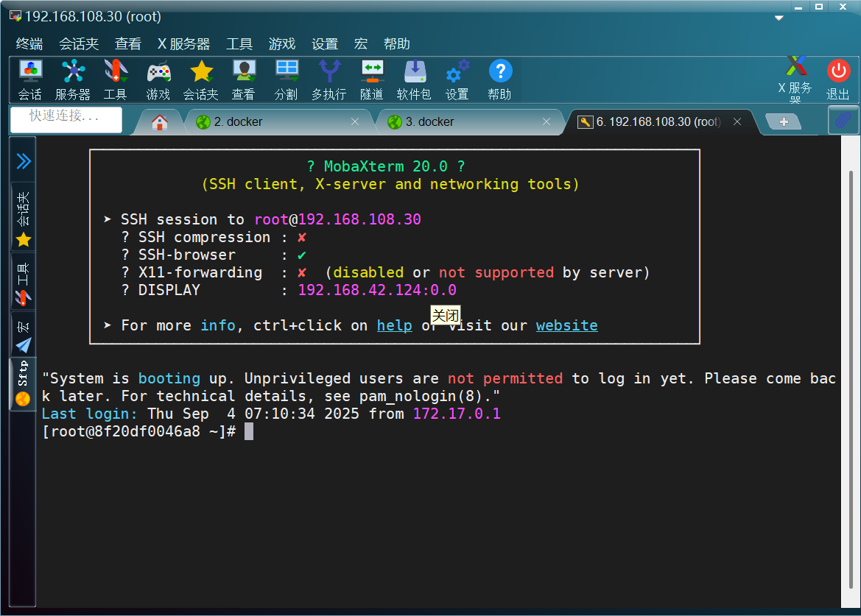Click the title bar dropdown arrow
The width and height of the screenshot is (861, 616).
pyautogui.click(x=779, y=18)
